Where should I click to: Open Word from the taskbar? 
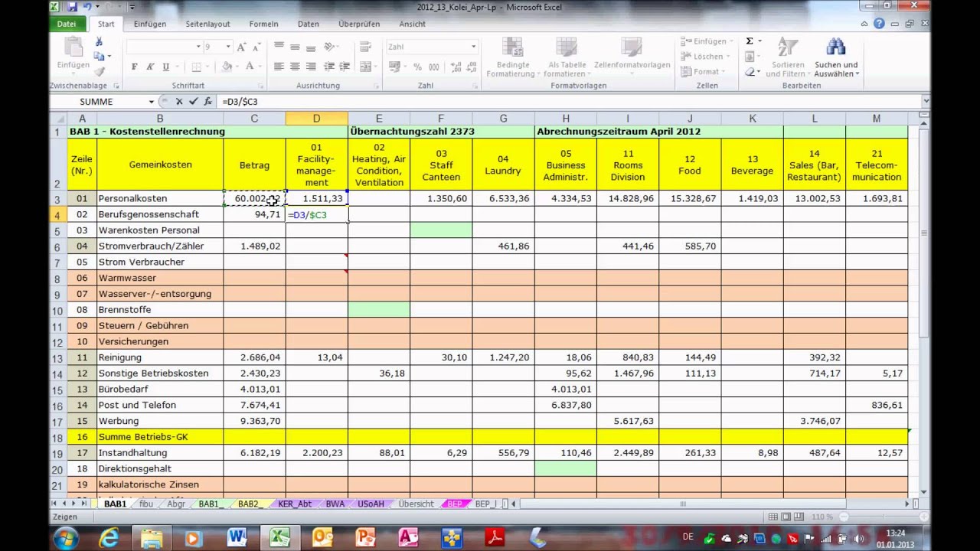[x=236, y=538]
